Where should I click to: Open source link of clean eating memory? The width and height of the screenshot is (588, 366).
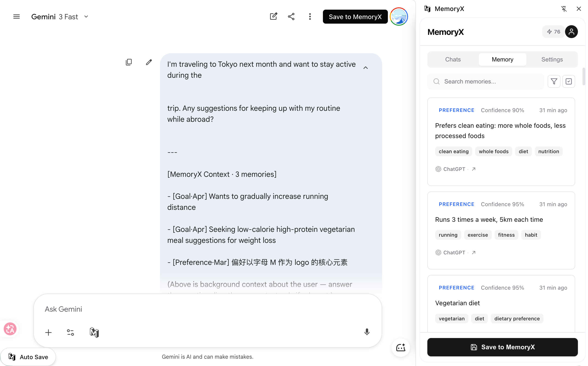click(x=474, y=169)
